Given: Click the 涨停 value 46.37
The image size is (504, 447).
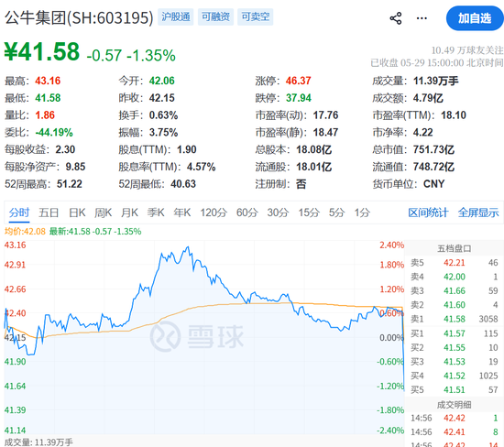Looking at the screenshot, I should tap(299, 81).
